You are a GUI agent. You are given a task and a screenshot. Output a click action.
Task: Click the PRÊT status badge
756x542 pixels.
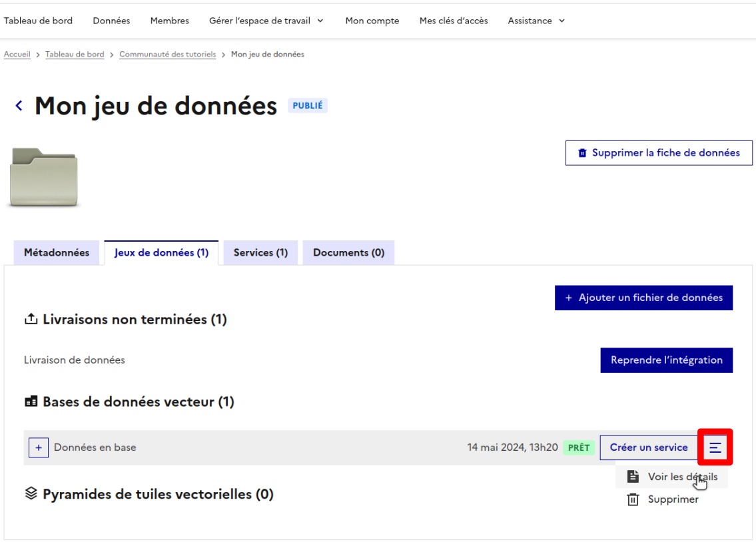(578, 447)
